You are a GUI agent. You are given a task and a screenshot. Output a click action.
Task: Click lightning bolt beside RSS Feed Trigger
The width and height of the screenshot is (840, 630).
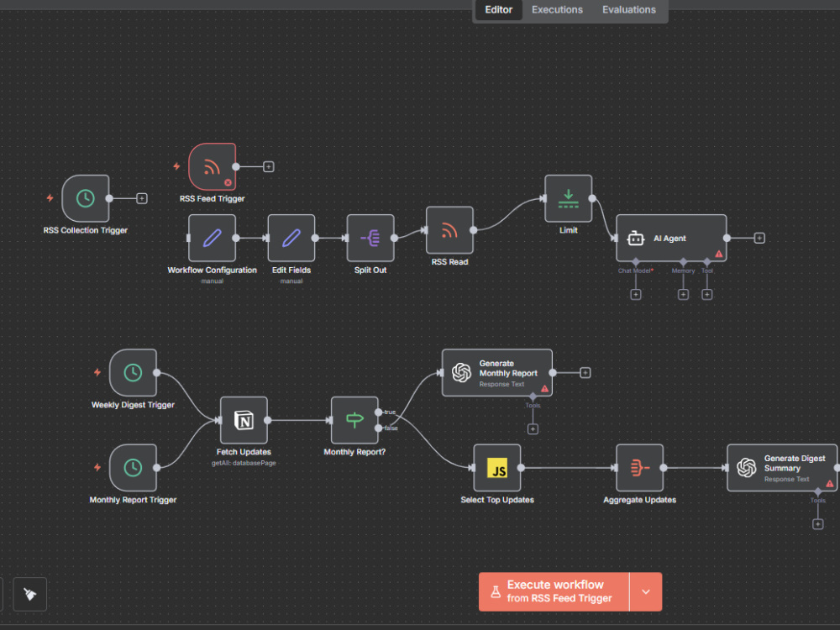click(176, 166)
